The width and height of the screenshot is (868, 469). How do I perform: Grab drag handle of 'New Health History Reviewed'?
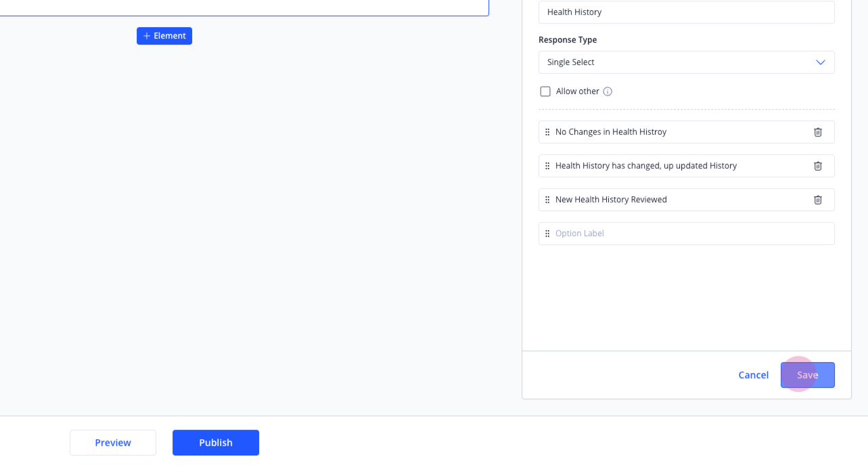(x=547, y=200)
